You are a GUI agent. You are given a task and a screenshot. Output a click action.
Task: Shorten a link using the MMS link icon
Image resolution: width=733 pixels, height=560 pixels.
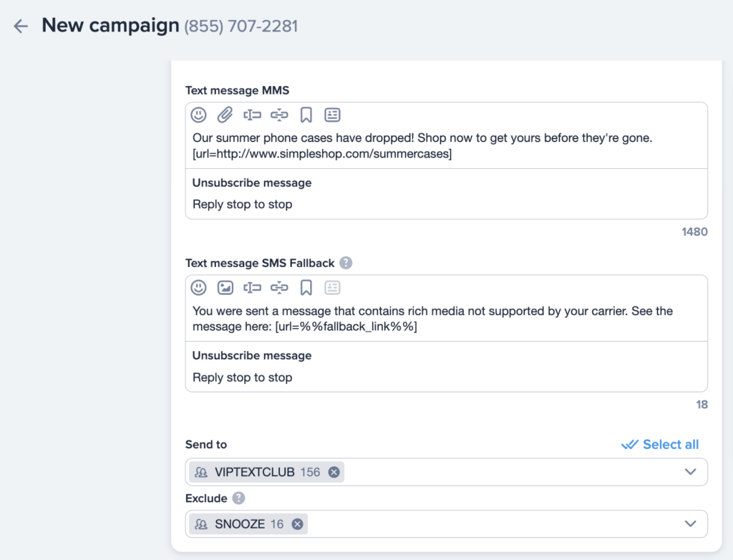tap(279, 115)
